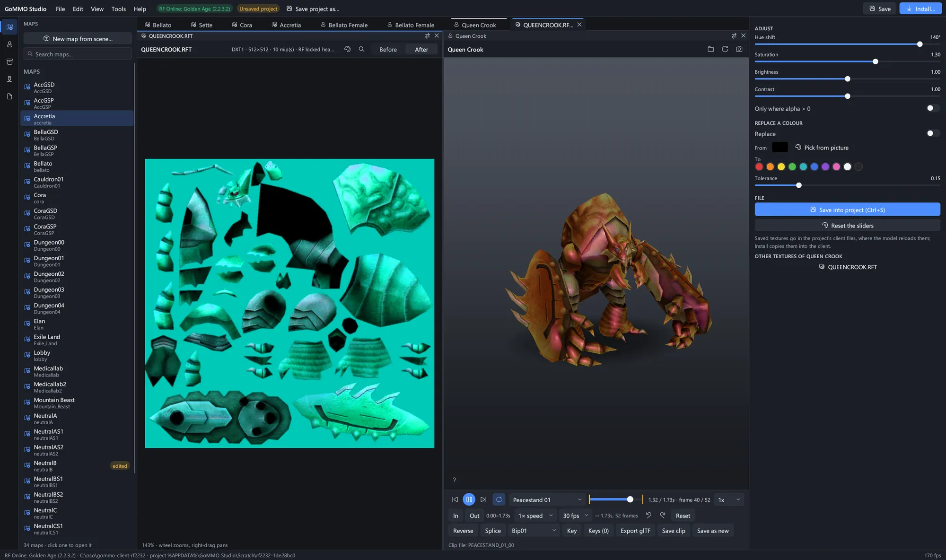Click the Saturation slider handle
The image size is (946, 560).
875,61
